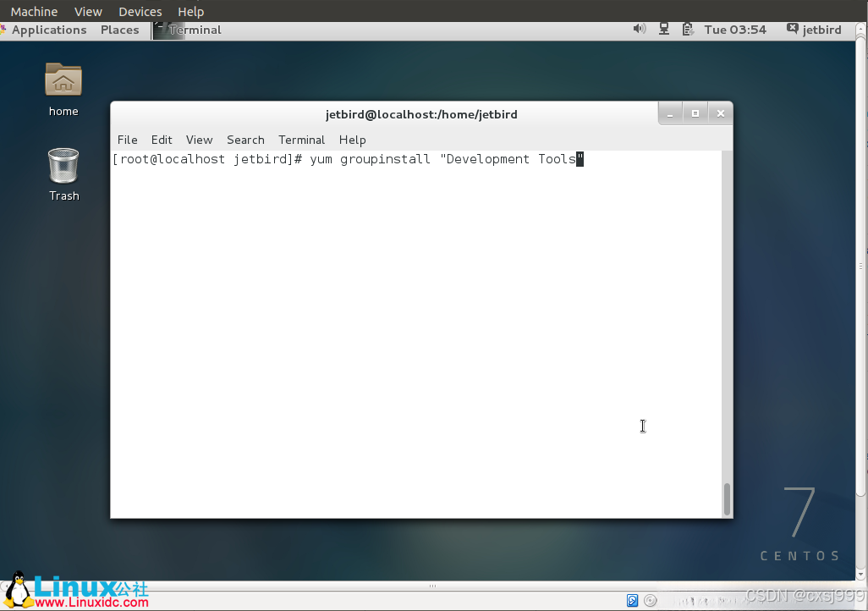Open the Places menu in the top panel
The image size is (868, 611).
[119, 30]
